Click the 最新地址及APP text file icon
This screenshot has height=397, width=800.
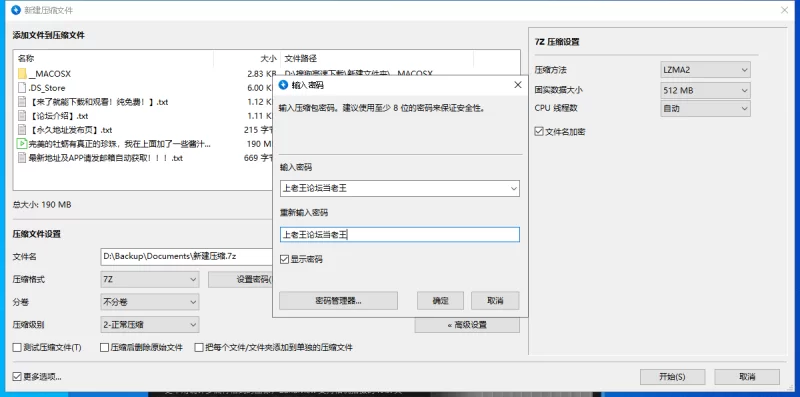click(22, 158)
